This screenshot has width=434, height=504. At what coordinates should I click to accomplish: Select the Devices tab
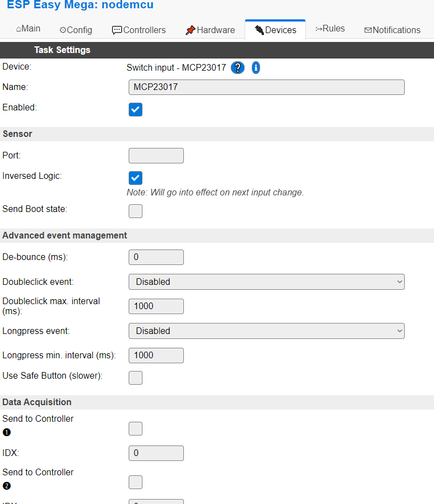pos(276,30)
